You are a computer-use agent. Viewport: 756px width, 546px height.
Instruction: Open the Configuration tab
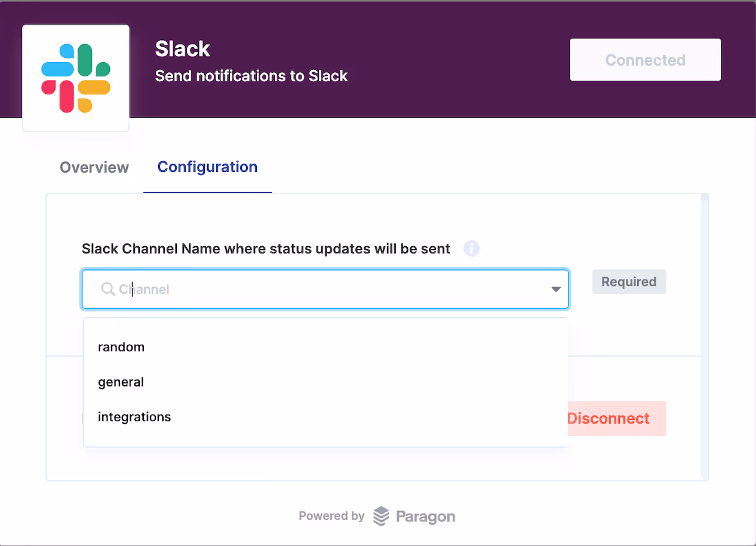[207, 167]
